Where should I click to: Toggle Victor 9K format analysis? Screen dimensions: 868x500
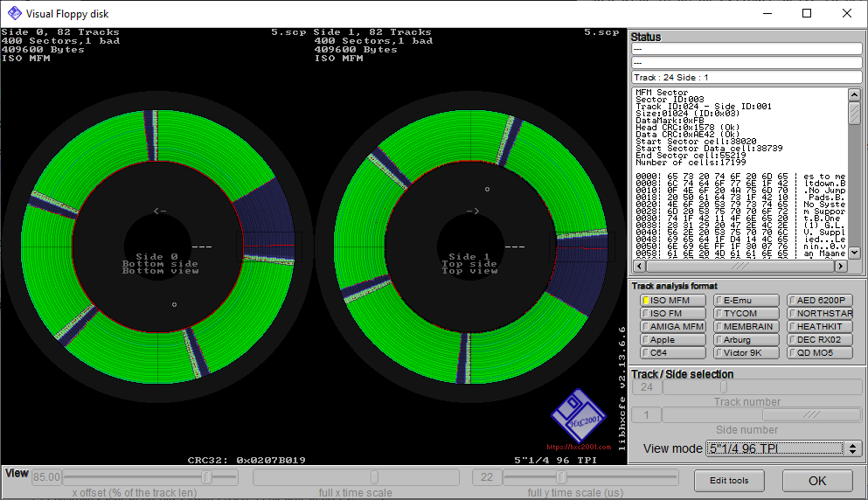[x=746, y=353]
